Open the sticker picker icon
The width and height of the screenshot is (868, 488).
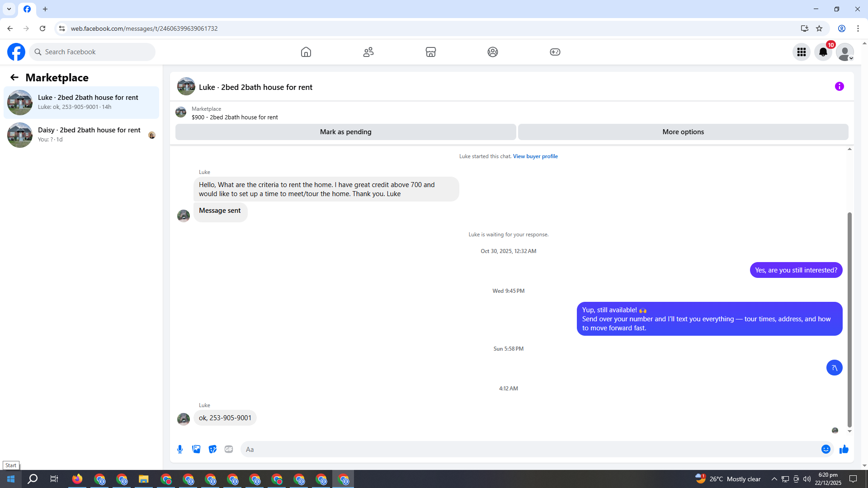(212, 449)
